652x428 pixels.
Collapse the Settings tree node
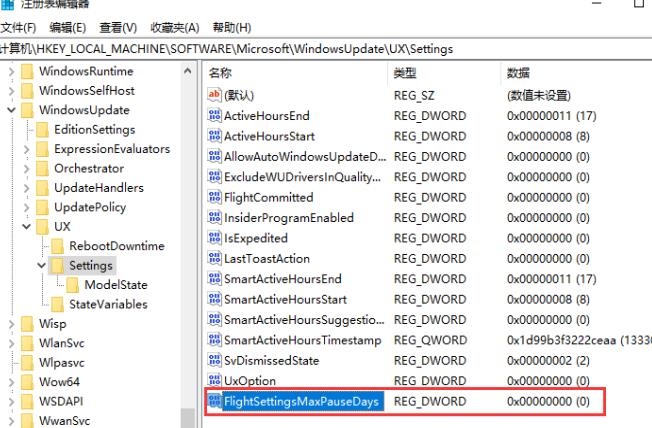pos(42,265)
